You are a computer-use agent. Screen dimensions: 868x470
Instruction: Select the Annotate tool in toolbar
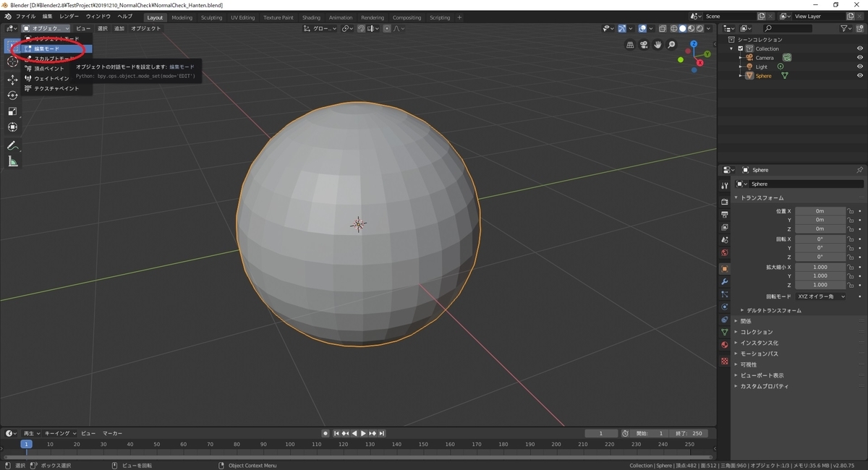coord(12,146)
